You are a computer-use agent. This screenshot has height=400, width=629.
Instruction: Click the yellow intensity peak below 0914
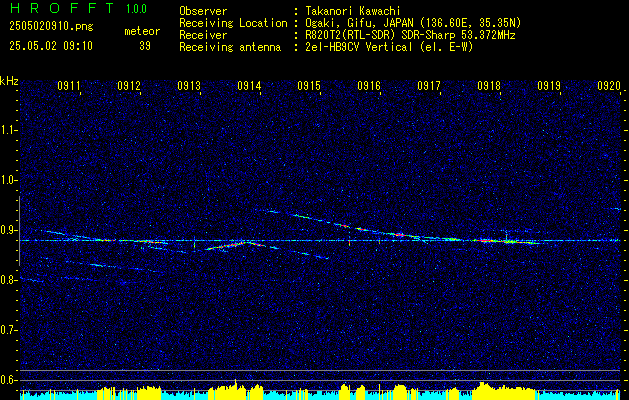point(235,389)
